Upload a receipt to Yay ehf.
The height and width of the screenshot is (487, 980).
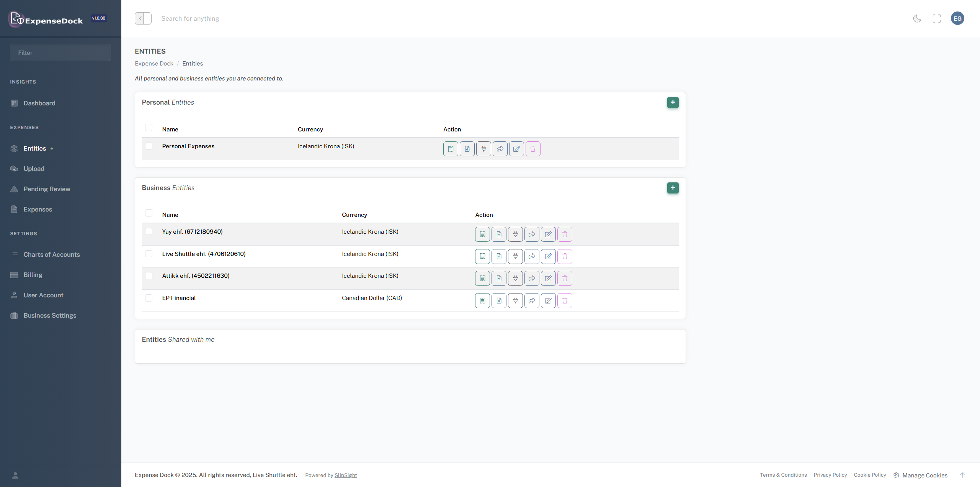(499, 234)
